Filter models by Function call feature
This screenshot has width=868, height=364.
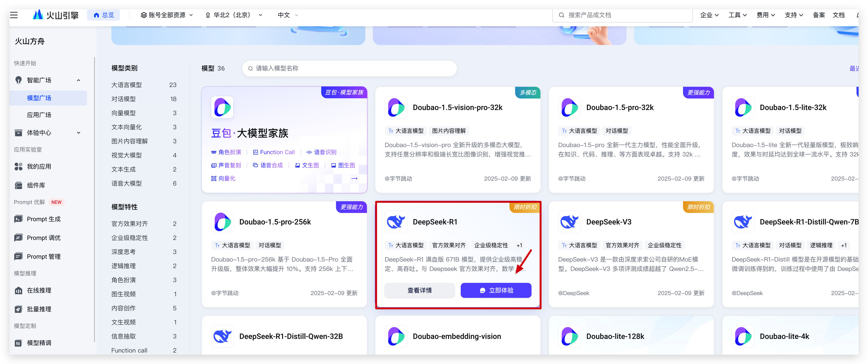point(129,350)
